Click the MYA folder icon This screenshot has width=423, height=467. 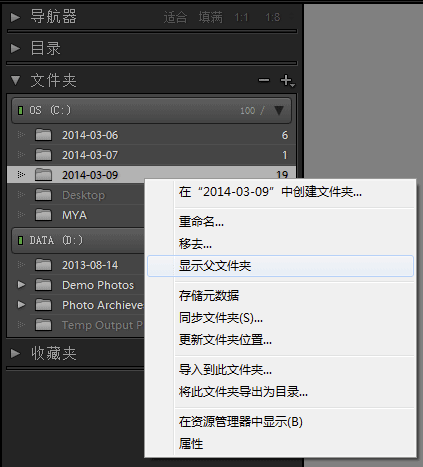tap(43, 215)
